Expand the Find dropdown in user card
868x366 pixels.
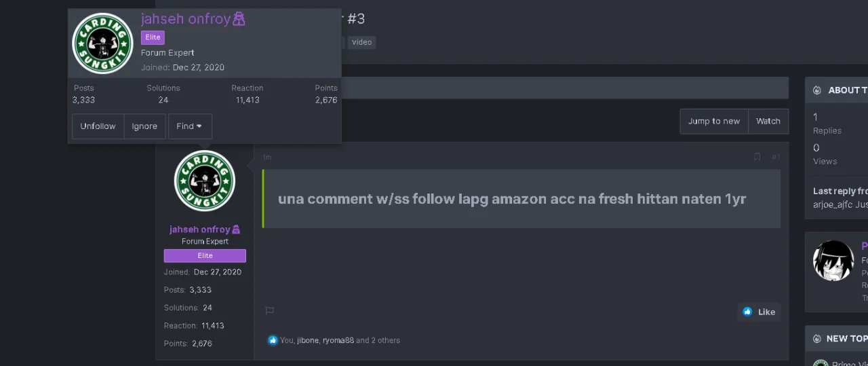tap(190, 126)
